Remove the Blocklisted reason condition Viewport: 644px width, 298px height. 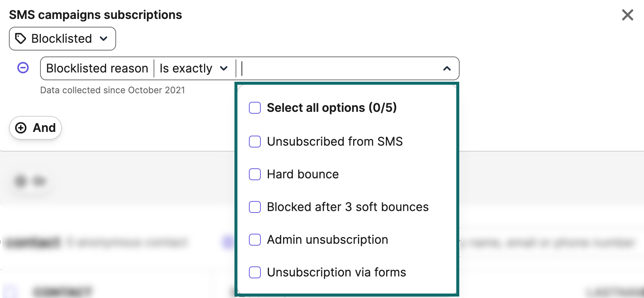coord(23,68)
